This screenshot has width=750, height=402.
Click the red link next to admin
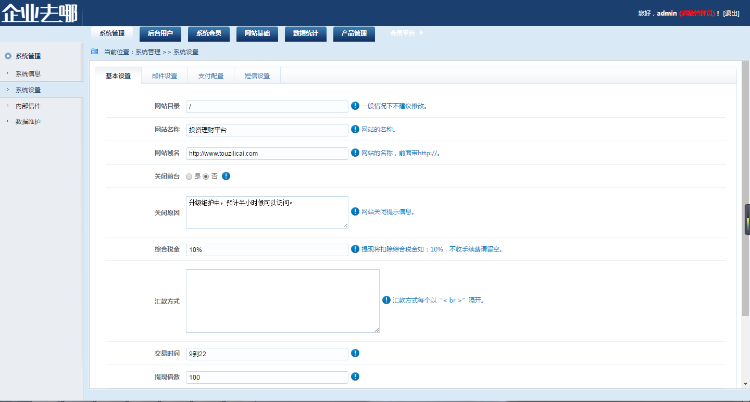[x=697, y=13]
